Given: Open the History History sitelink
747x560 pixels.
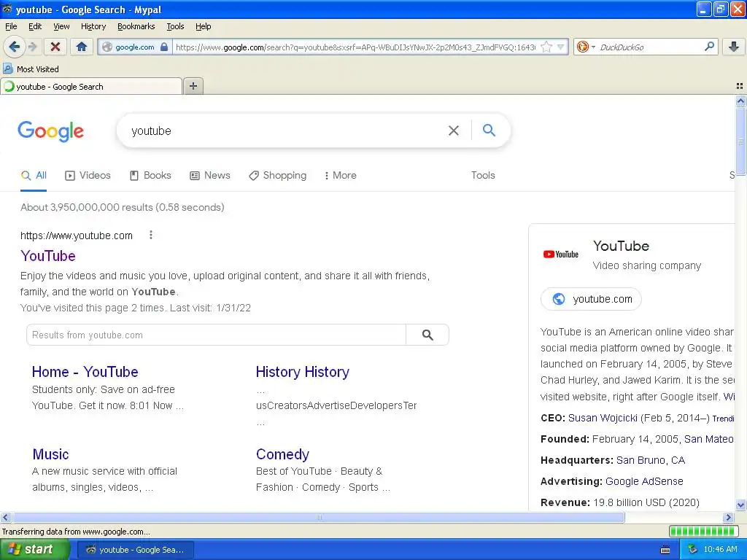Looking at the screenshot, I should click(x=303, y=372).
